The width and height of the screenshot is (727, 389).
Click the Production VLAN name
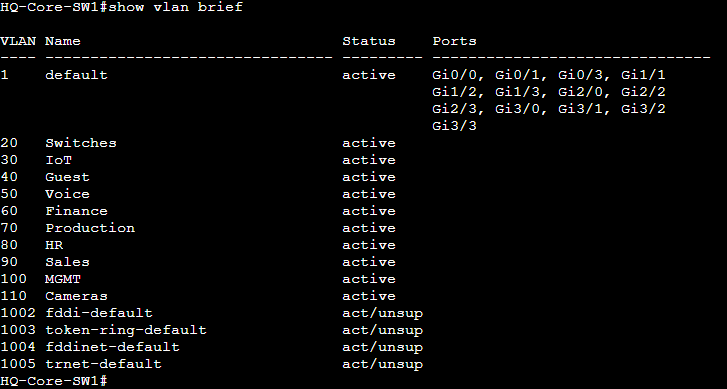click(90, 228)
